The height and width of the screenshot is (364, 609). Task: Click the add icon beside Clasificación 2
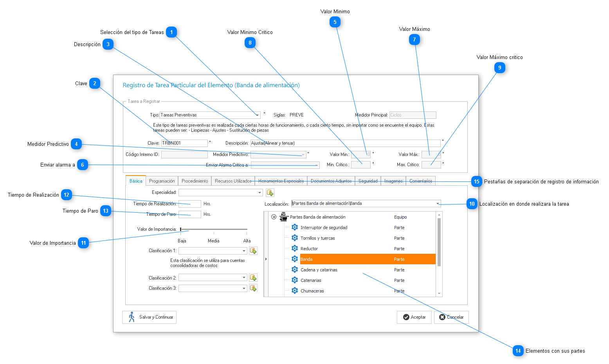pos(253,278)
